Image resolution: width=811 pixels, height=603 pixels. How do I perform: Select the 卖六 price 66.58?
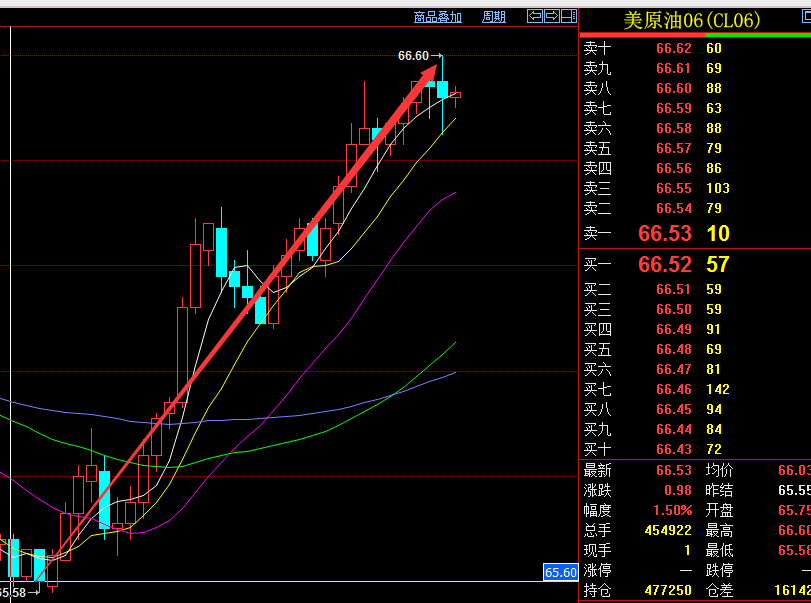pos(673,128)
